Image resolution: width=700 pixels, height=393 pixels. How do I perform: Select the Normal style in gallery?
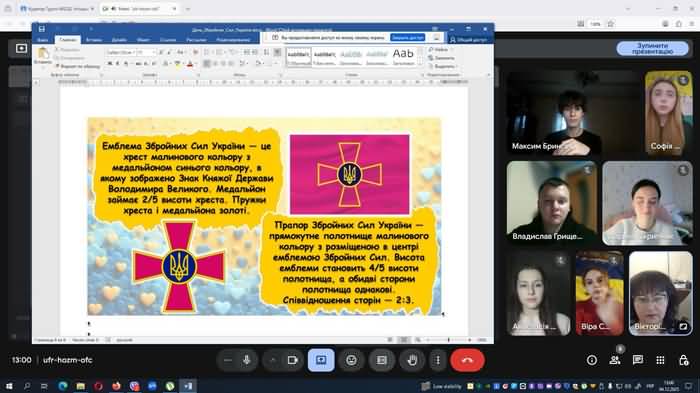(x=298, y=57)
